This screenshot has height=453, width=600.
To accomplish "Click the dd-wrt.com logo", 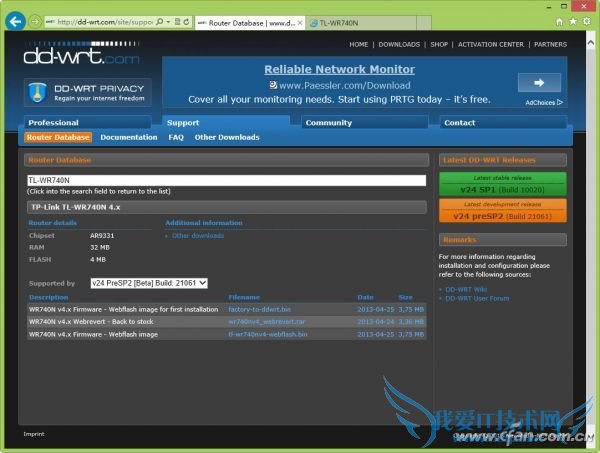I will click(81, 53).
